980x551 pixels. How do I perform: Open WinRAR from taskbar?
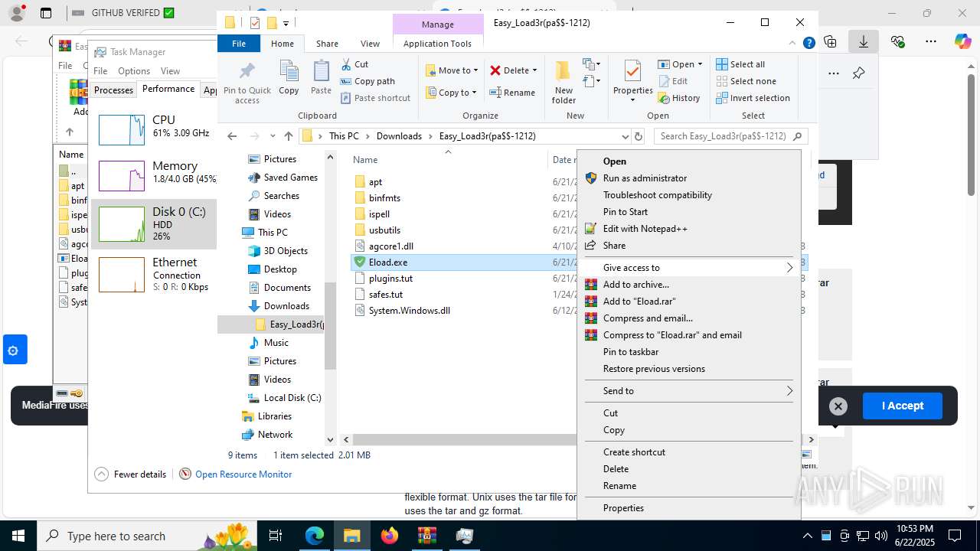tap(426, 536)
